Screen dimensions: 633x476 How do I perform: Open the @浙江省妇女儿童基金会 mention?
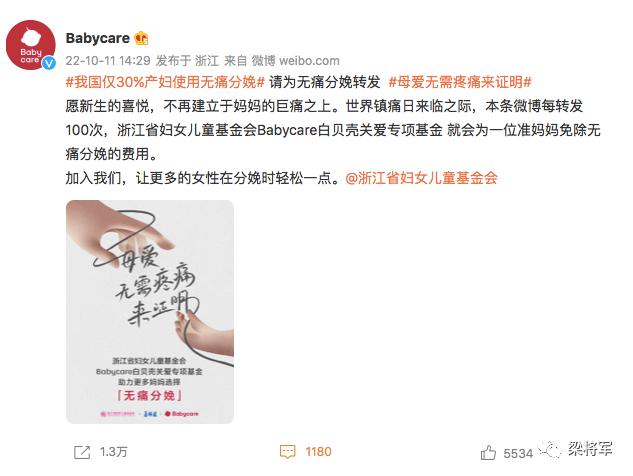point(421,178)
